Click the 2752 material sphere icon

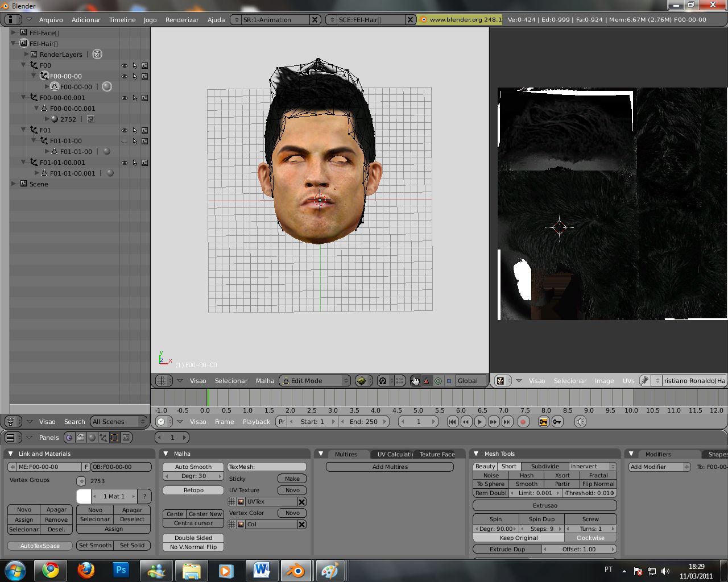pyautogui.click(x=55, y=119)
